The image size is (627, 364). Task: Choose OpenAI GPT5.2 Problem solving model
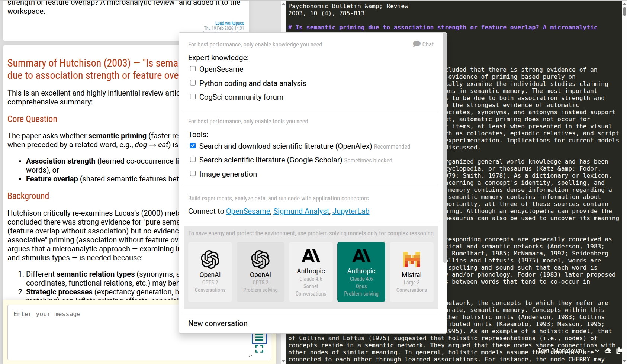coord(260,272)
